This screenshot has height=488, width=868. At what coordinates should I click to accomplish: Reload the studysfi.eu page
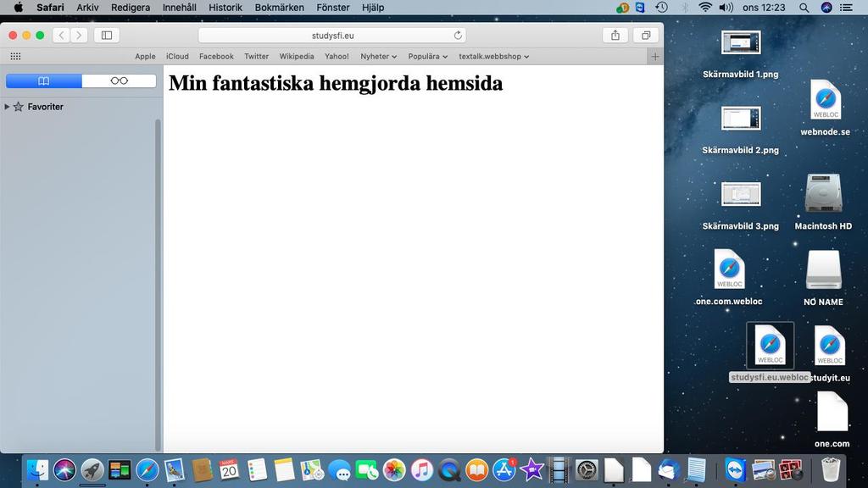(x=458, y=36)
